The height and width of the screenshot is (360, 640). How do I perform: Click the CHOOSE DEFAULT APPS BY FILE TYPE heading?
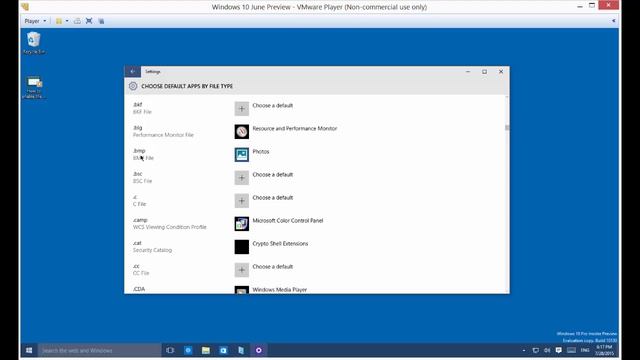click(187, 86)
